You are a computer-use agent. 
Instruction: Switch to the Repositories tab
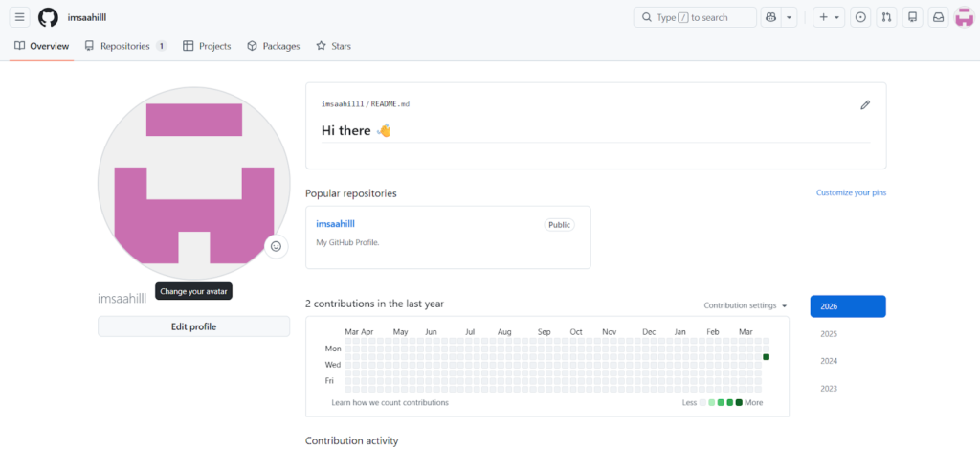(124, 46)
